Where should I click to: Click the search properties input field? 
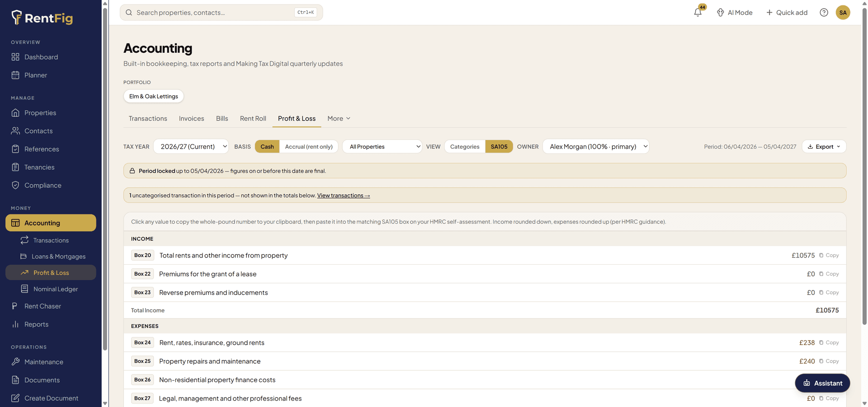221,13
